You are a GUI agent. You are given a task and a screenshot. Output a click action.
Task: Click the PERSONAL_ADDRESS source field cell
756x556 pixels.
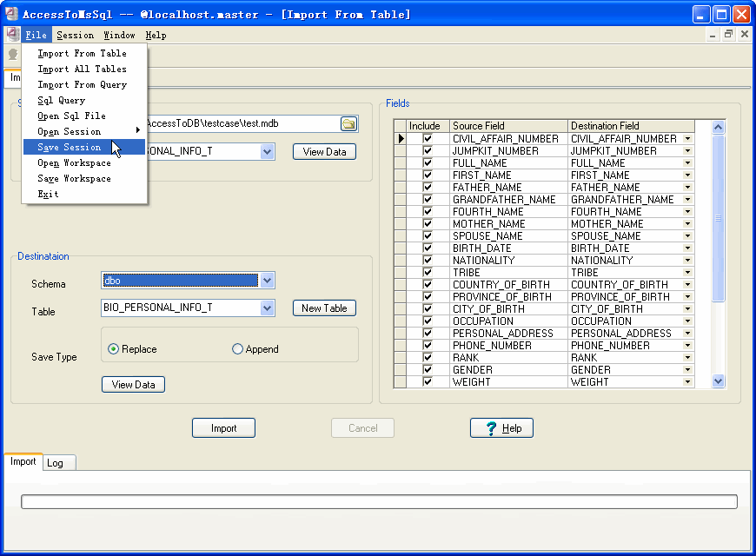click(x=508, y=334)
